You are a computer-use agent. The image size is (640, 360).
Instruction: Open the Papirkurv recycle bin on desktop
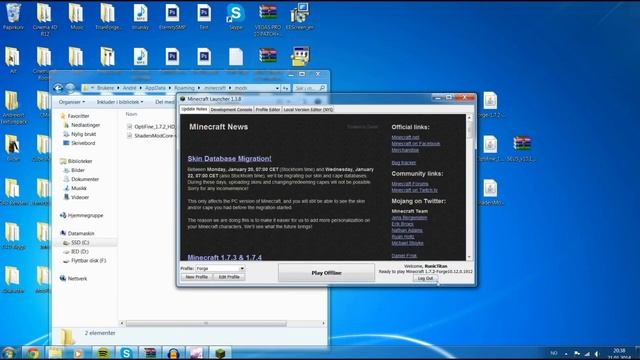[13, 16]
